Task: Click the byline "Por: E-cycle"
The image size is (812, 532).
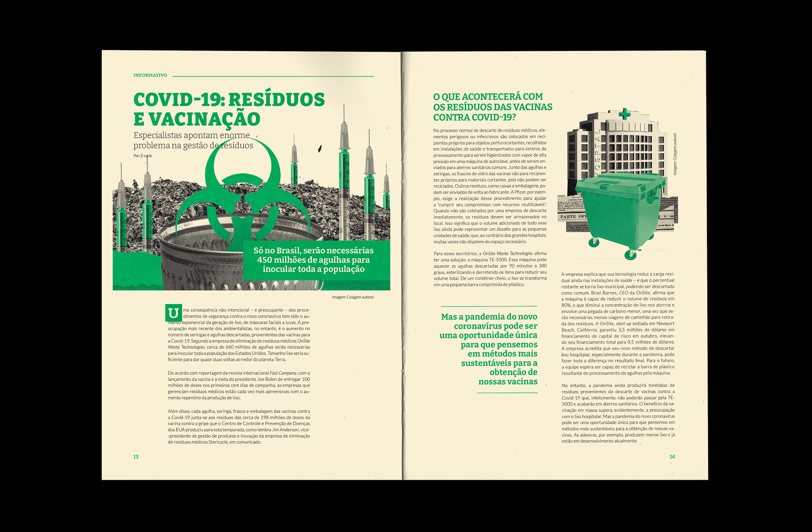Action: coord(143,156)
